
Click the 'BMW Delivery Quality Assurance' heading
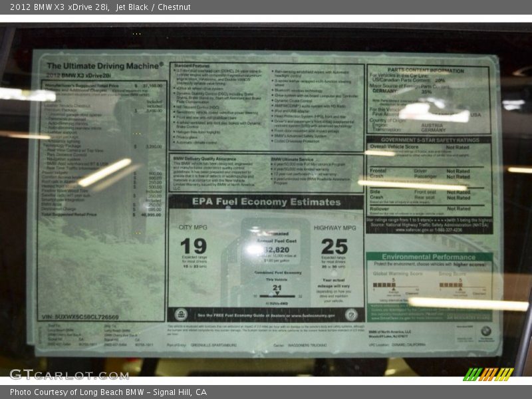pyautogui.click(x=204, y=158)
